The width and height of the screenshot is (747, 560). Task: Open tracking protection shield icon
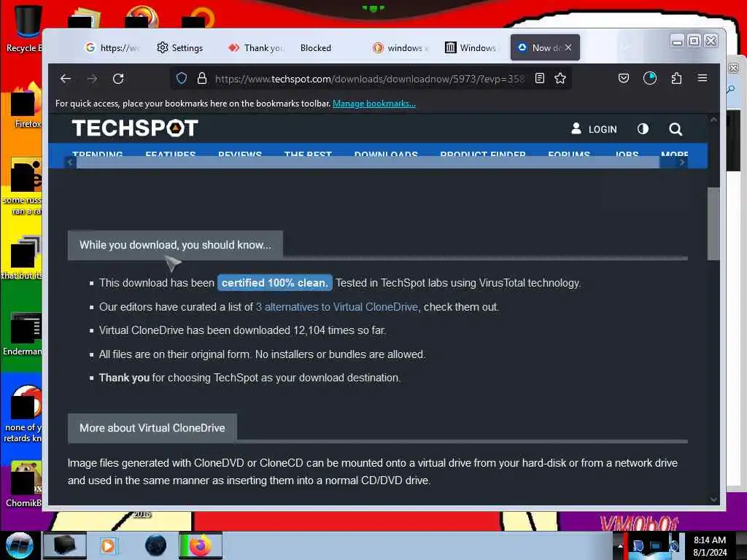click(x=182, y=79)
